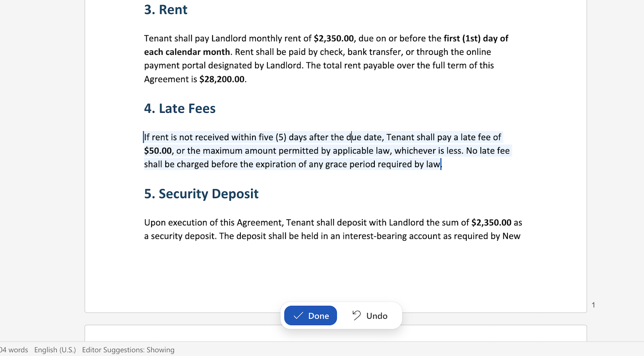644x356 pixels.
Task: Click the '5. Security Deposit' heading
Action: 201,194
